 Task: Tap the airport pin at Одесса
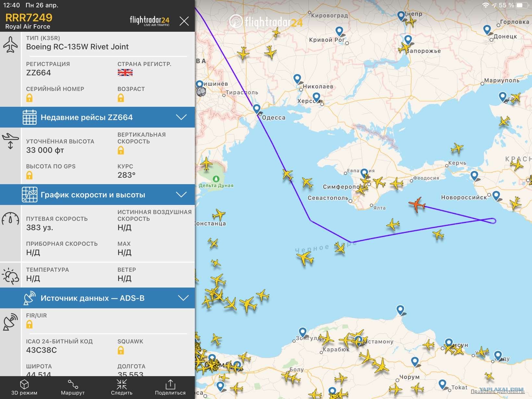pos(257,109)
